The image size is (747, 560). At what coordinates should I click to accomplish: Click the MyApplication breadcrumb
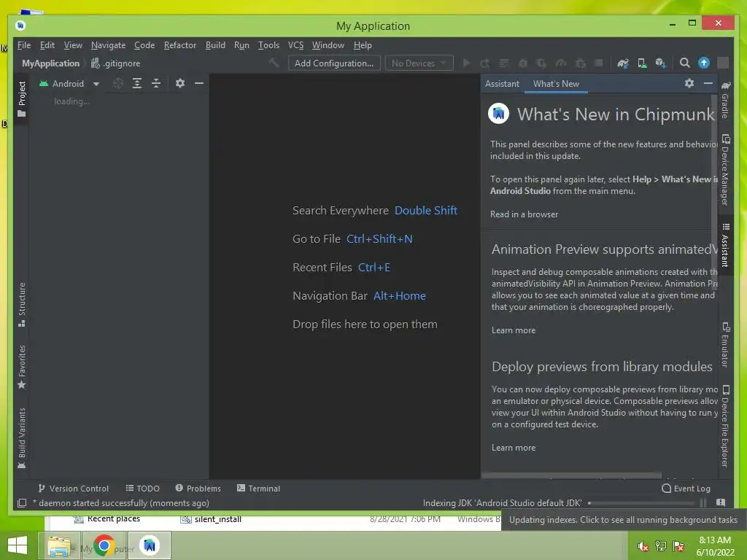(50, 63)
